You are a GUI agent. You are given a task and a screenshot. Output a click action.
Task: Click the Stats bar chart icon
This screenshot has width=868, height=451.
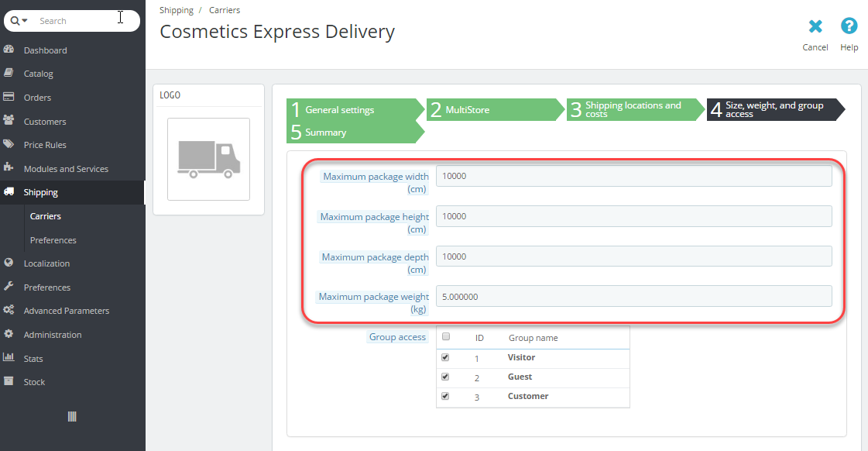[9, 357]
